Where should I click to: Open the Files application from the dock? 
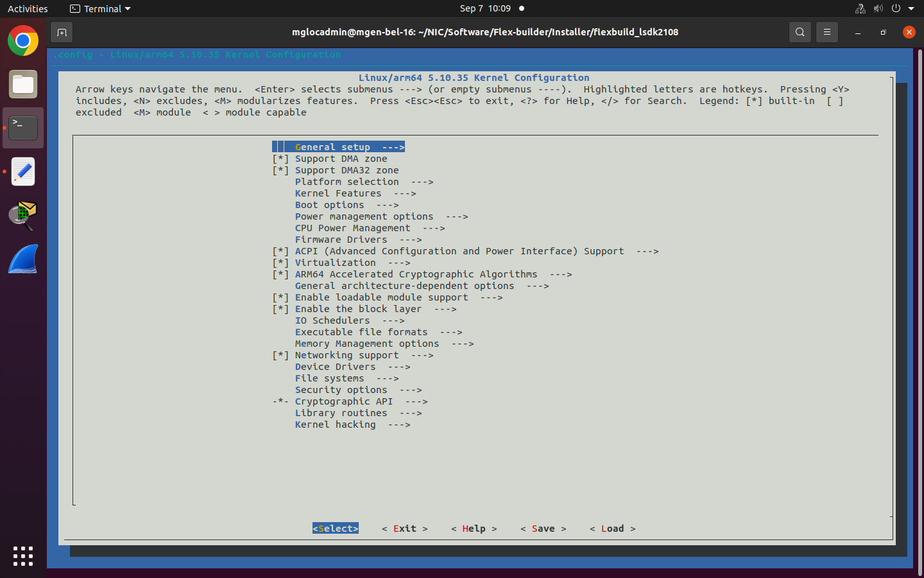pyautogui.click(x=22, y=84)
